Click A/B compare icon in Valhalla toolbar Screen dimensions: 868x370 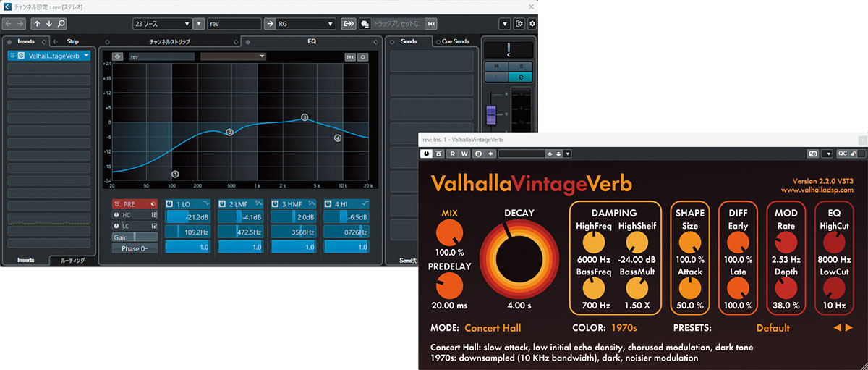pos(477,154)
